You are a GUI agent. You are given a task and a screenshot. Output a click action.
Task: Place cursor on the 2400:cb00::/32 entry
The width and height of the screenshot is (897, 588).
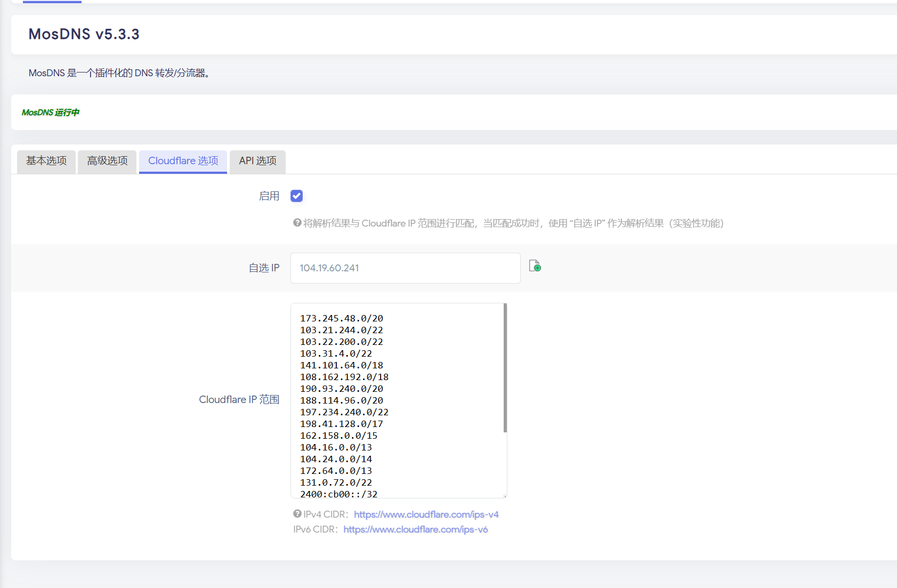338,494
